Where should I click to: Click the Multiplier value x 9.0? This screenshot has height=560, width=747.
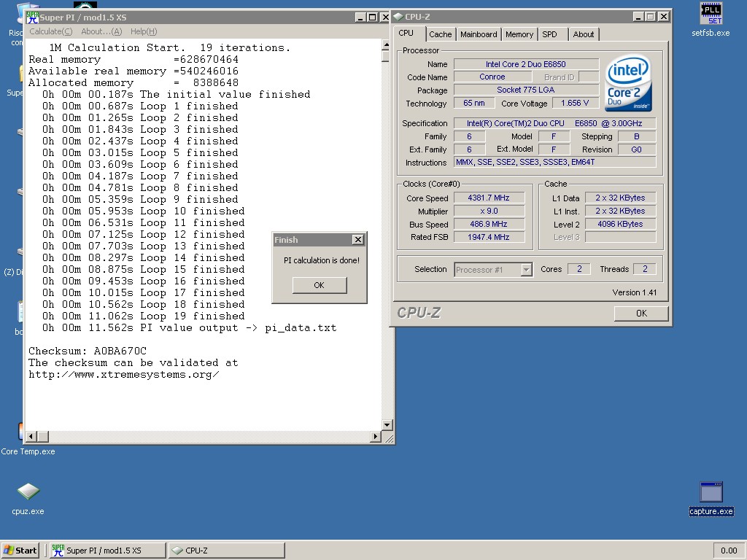tap(489, 211)
